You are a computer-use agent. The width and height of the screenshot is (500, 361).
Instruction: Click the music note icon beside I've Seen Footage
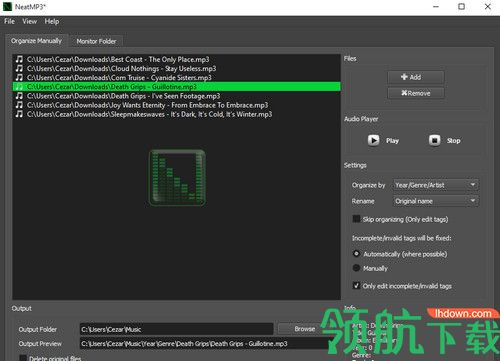click(20, 96)
